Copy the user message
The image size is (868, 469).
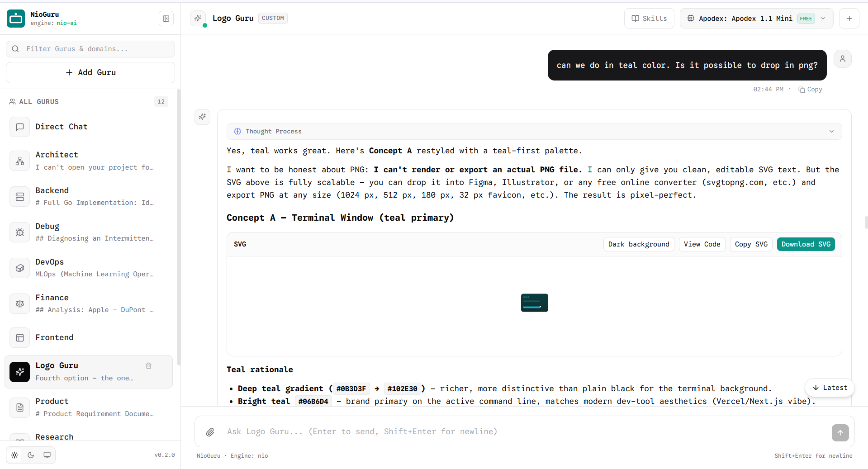click(810, 90)
